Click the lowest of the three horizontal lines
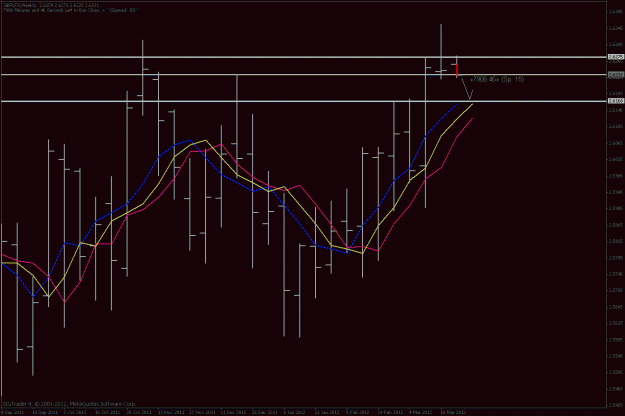Viewport: 625px width, 416px height. click(303, 102)
